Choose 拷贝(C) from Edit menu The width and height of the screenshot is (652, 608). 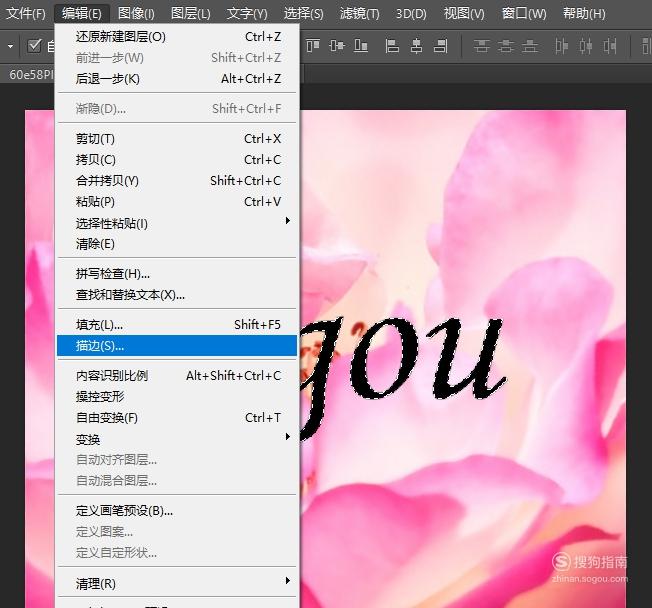(x=177, y=160)
